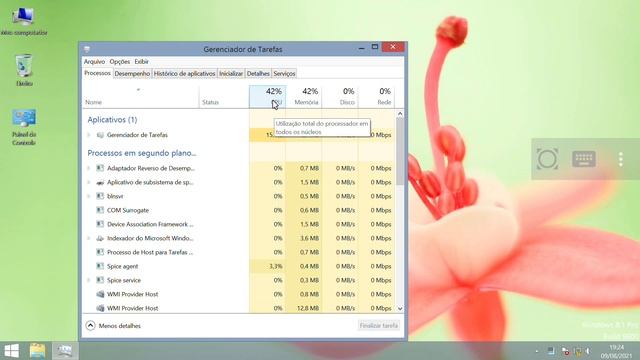Sort by the Nome column header
This screenshot has height=360, width=640.
pos(141,97)
